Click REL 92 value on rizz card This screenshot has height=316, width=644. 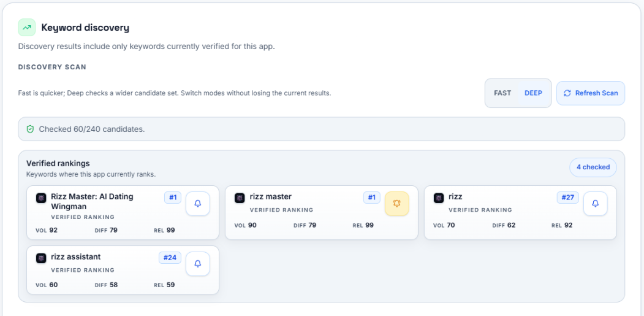point(562,225)
